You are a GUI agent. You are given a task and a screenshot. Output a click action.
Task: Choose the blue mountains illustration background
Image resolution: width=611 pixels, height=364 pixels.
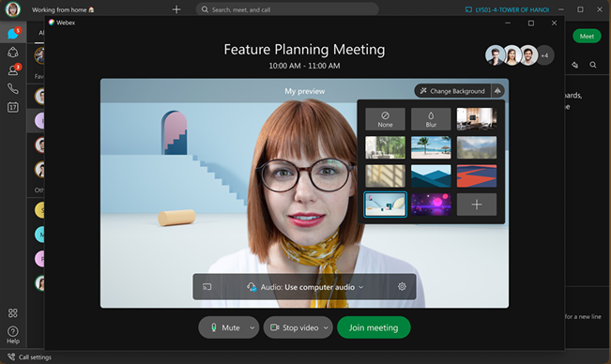point(431,176)
